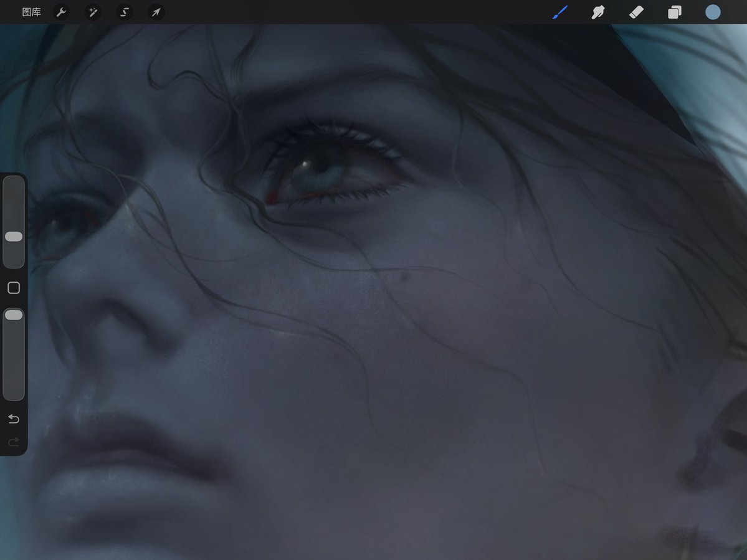
Task: Select the Paint brush tool
Action: click(560, 12)
